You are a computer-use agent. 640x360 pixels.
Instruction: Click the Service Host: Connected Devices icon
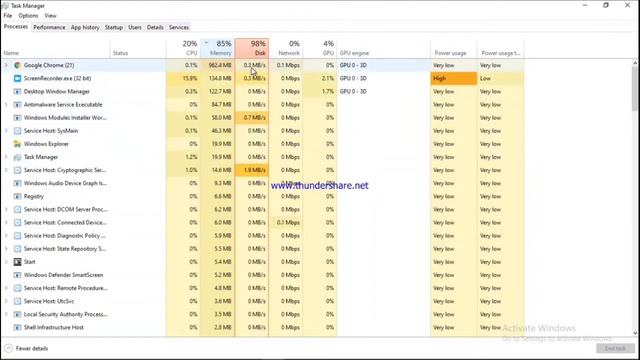[x=17, y=222]
